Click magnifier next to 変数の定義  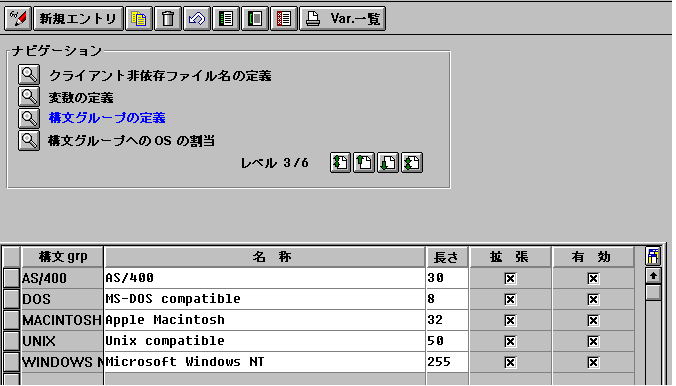[29, 96]
